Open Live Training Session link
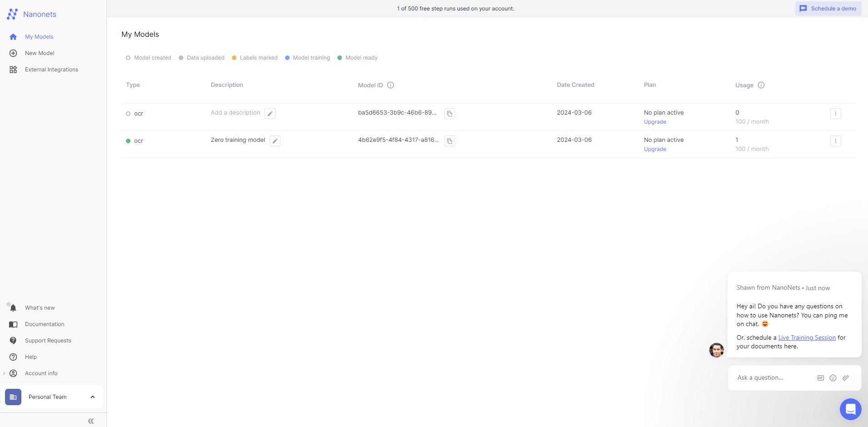The width and height of the screenshot is (868, 427). pos(807,337)
